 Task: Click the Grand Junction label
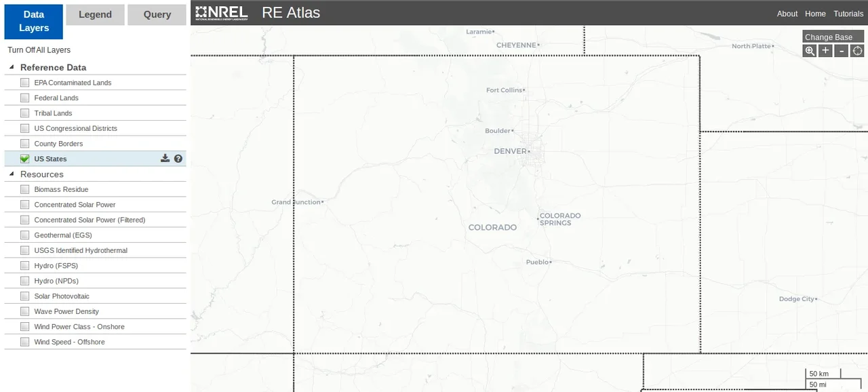pyautogui.click(x=296, y=202)
